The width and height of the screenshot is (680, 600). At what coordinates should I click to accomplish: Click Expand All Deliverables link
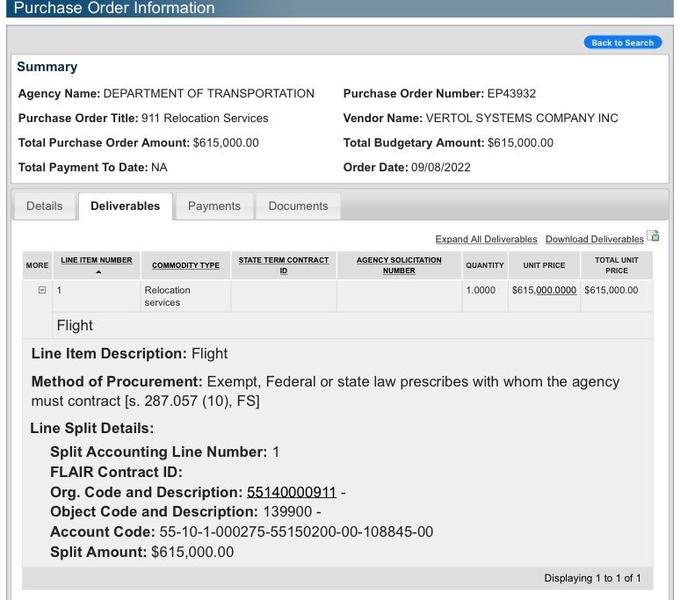click(x=486, y=239)
